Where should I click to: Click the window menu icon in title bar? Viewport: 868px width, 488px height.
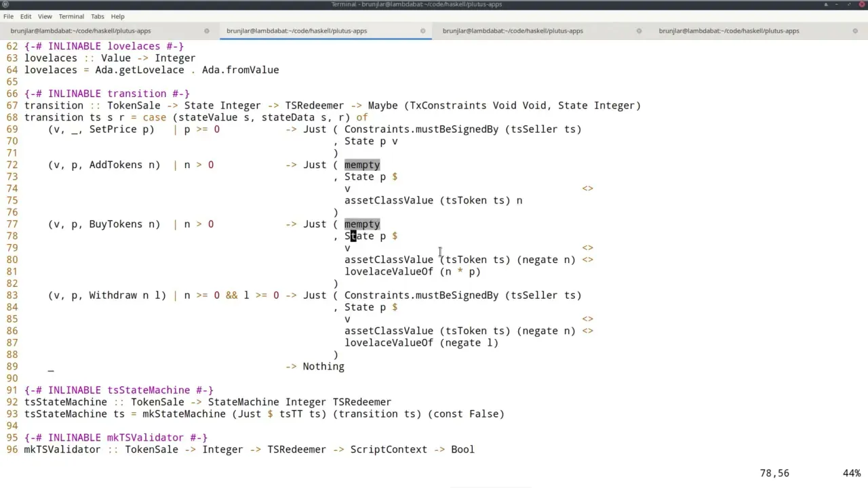point(5,4)
